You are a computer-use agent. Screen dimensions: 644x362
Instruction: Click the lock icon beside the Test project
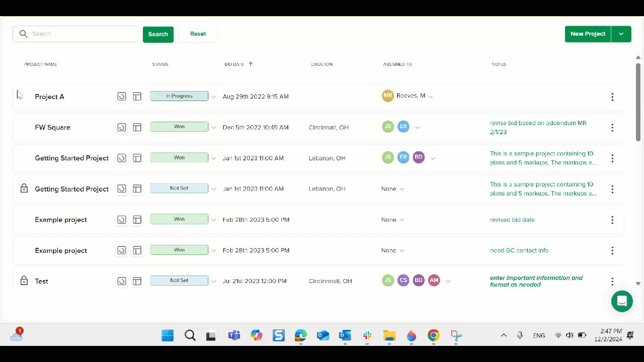pyautogui.click(x=24, y=281)
